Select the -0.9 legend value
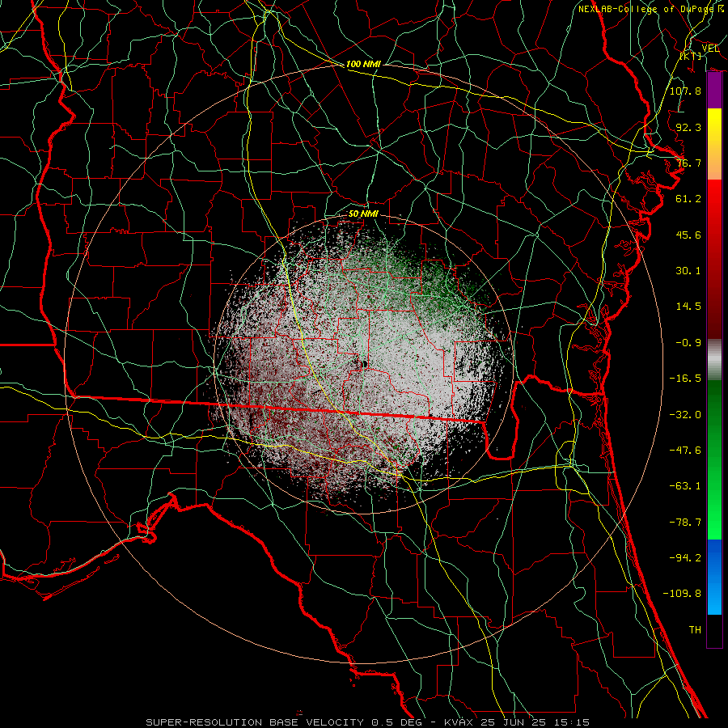 (x=688, y=343)
